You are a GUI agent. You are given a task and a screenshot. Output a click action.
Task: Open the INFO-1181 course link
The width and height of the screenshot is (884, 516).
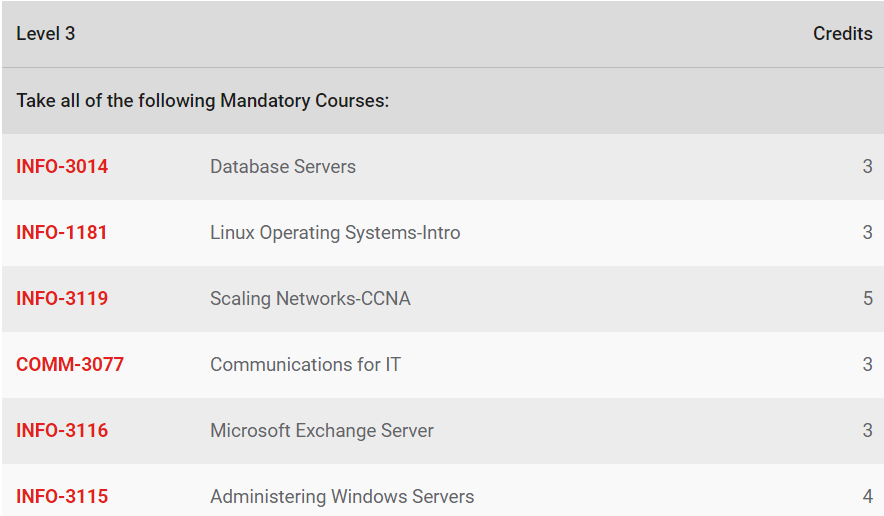coord(61,232)
